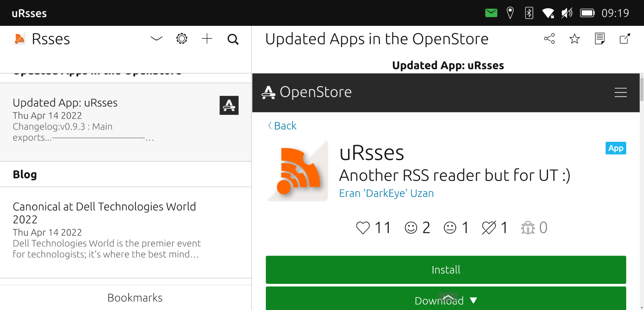
Task: Open the muted sound indicator
Action: click(567, 13)
